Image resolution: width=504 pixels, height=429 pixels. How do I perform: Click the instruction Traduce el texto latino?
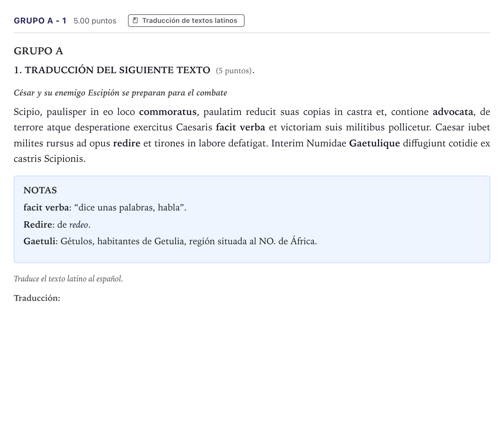[x=68, y=279]
